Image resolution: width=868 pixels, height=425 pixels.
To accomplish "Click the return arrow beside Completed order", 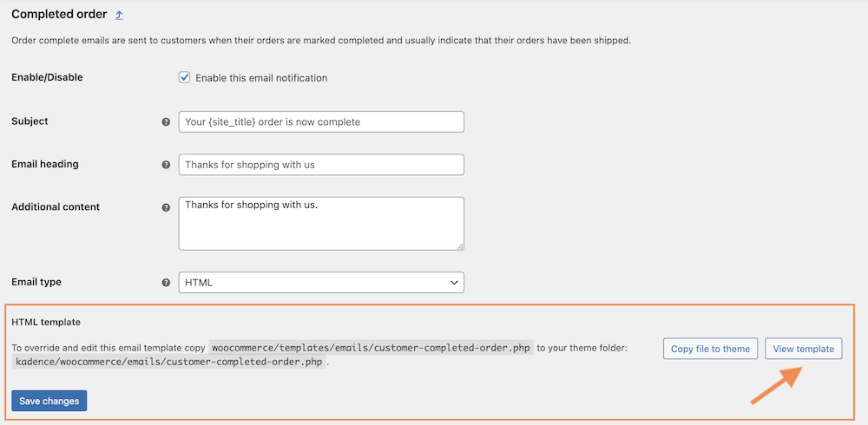I will (x=119, y=16).
